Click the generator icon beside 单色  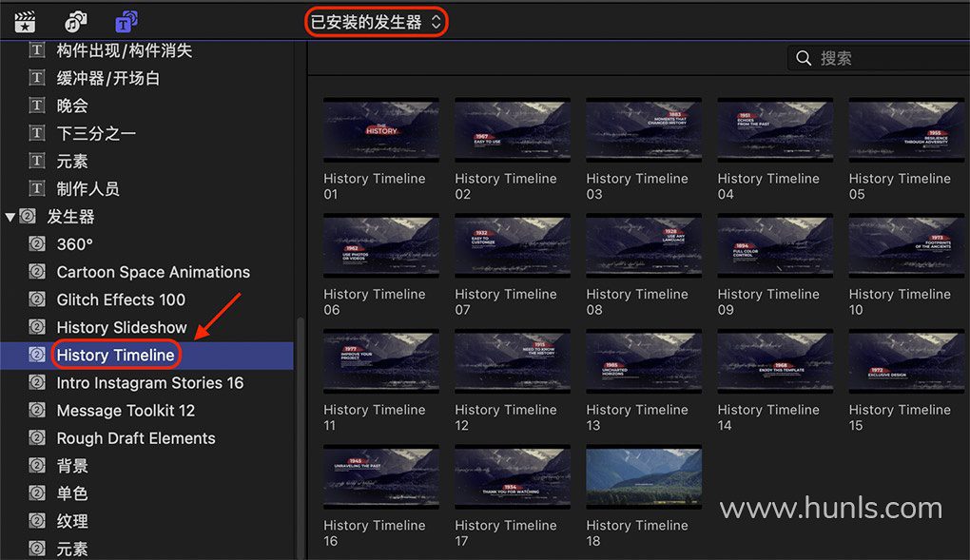(37, 493)
